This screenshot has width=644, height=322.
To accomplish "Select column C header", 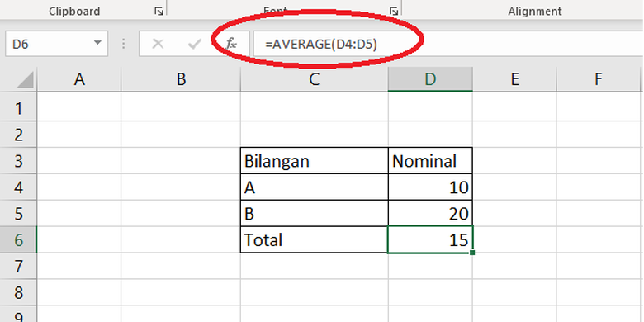I will (315, 79).
